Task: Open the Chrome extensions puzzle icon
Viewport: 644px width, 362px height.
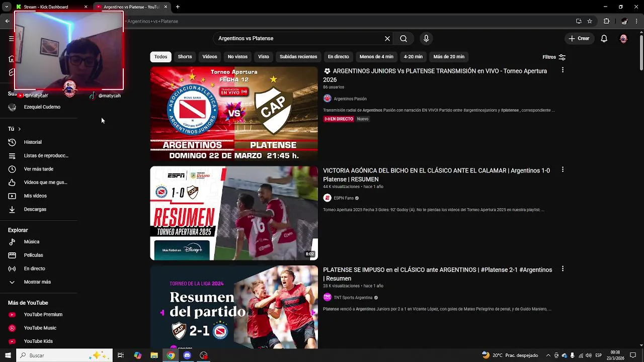Action: pyautogui.click(x=606, y=21)
